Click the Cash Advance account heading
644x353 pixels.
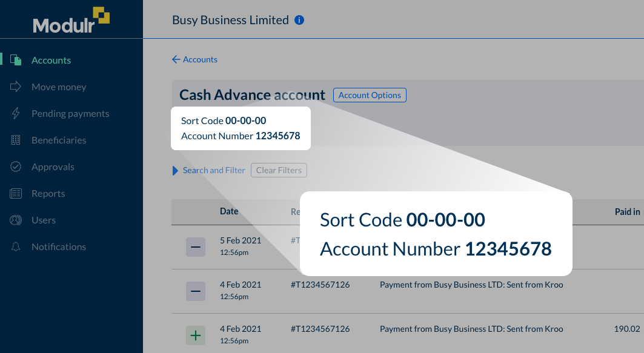(252, 95)
